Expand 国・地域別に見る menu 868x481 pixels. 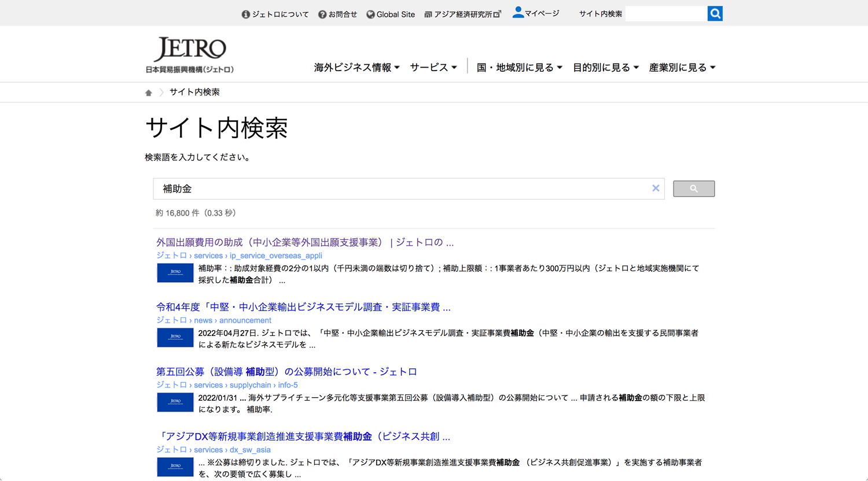(x=519, y=68)
